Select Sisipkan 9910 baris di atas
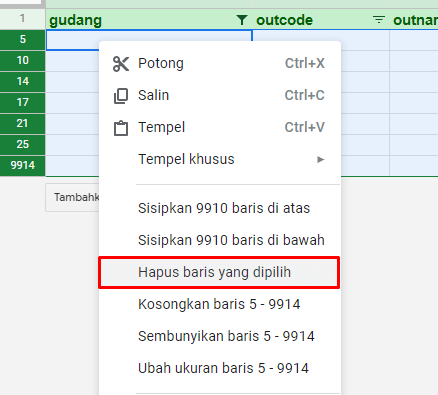The width and height of the screenshot is (438, 395). pos(220,208)
